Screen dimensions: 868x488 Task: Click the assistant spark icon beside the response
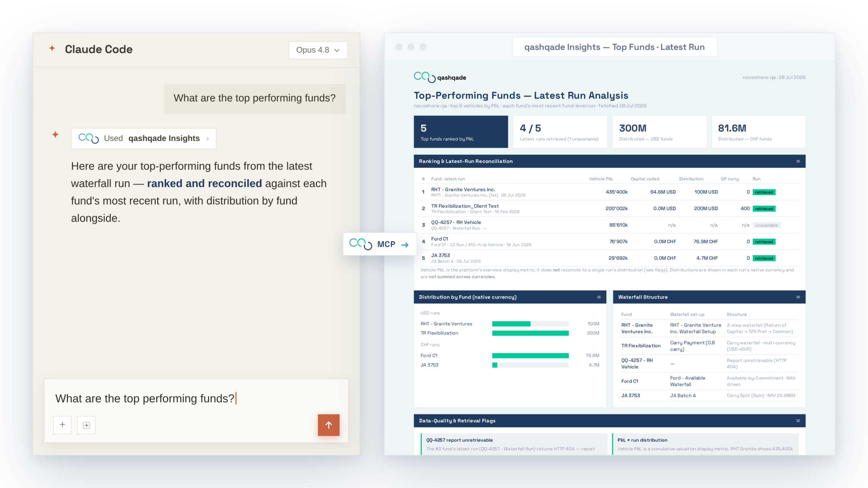pyautogui.click(x=55, y=135)
